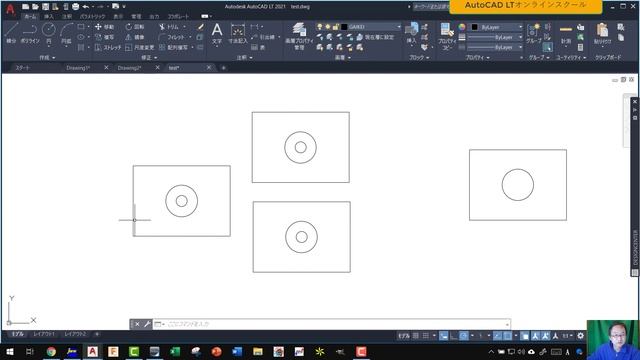Open the linetype ByLayer dropdown

496,47
